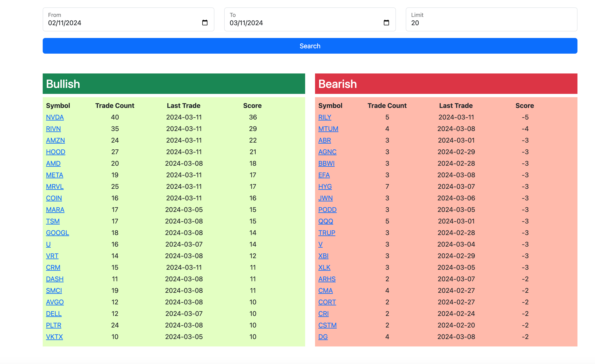Open the NVDA symbol link
The width and height of the screenshot is (595, 364).
(55, 117)
